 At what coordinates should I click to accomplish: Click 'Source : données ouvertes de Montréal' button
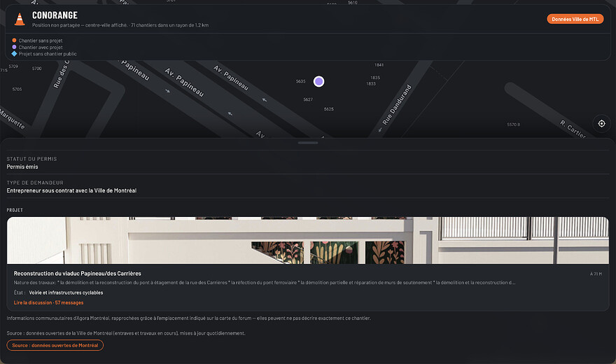(x=55, y=345)
